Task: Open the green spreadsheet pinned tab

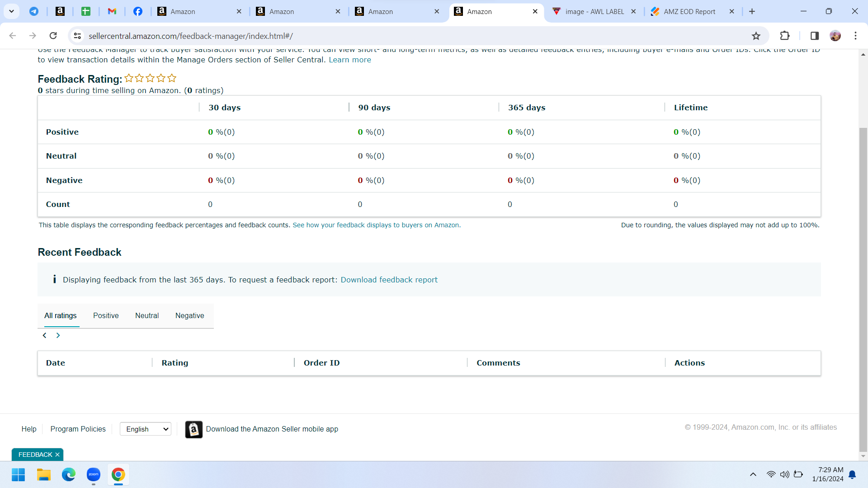Action: [86, 11]
